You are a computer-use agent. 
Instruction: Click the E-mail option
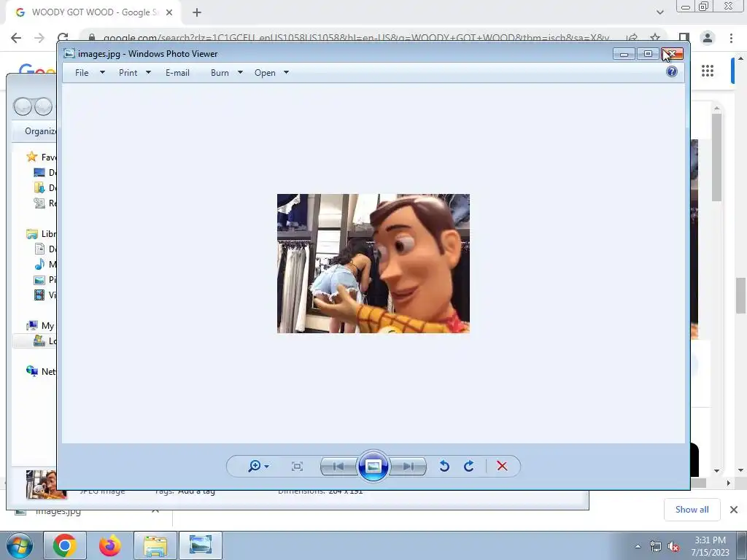[177, 73]
